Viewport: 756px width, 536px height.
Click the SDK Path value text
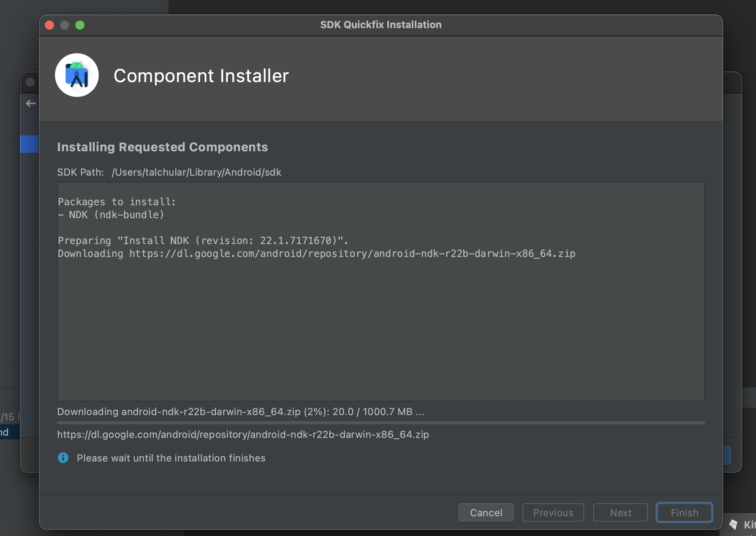pos(196,172)
